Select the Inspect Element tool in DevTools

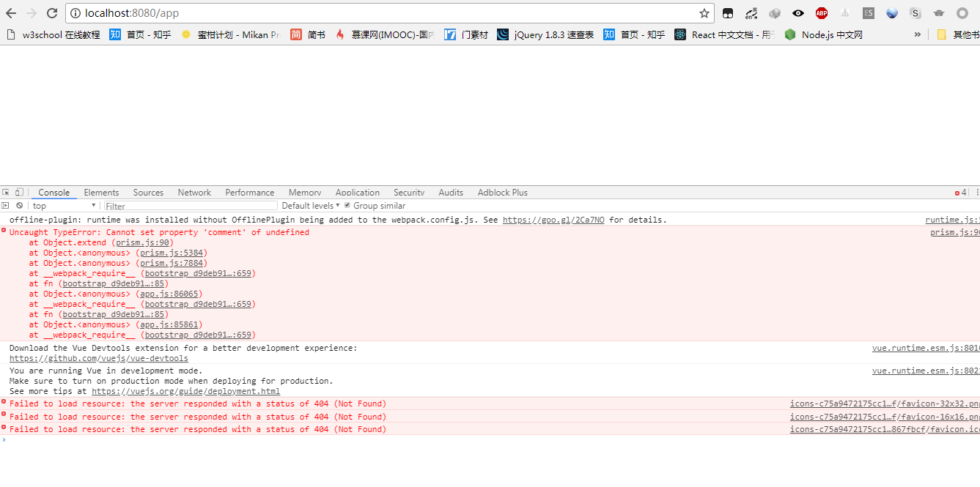point(6,192)
